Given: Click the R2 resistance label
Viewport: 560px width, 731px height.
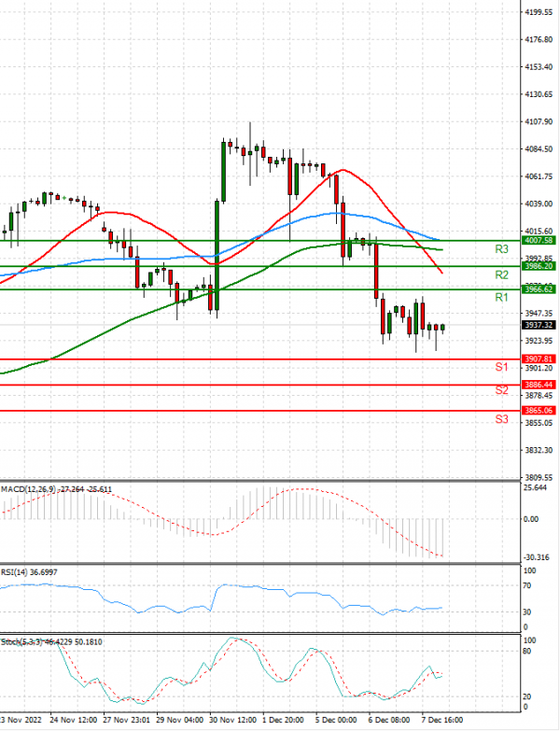Looking at the screenshot, I should pos(501,275).
